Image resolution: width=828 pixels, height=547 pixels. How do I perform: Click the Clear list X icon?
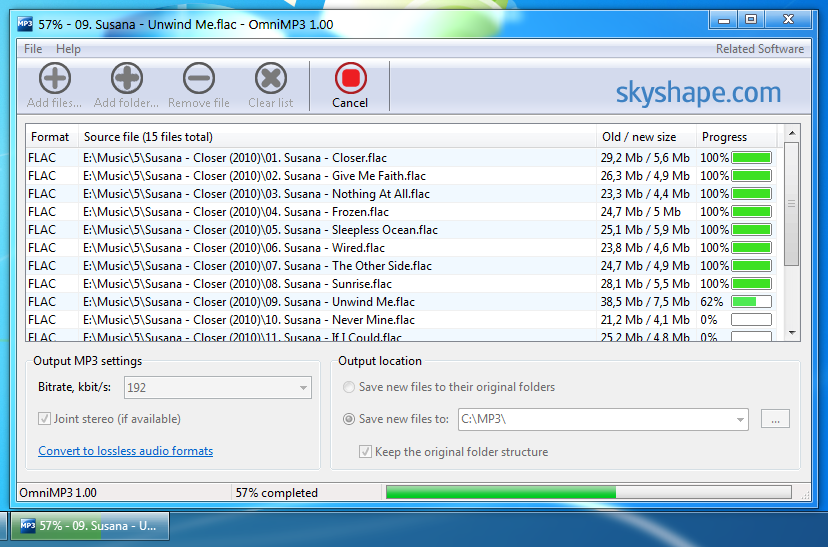tap(270, 78)
